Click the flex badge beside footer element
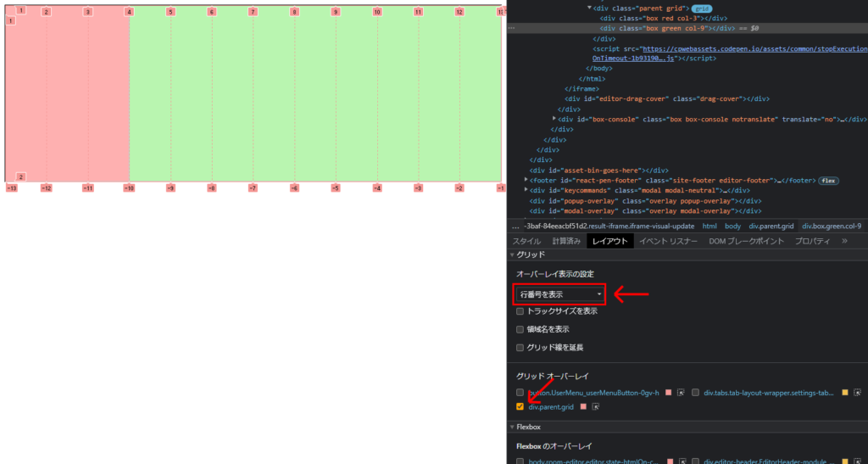The height and width of the screenshot is (464, 868). click(x=829, y=181)
